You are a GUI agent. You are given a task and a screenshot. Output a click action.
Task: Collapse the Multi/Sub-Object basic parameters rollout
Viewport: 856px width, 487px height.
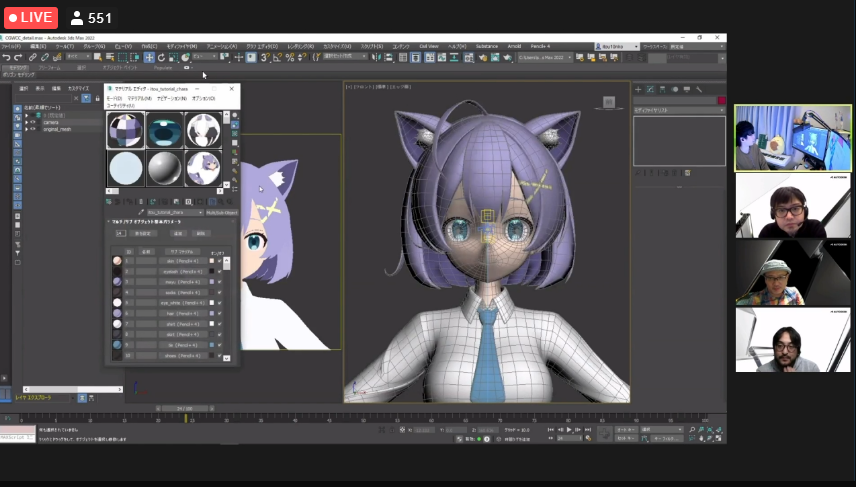click(x=171, y=222)
